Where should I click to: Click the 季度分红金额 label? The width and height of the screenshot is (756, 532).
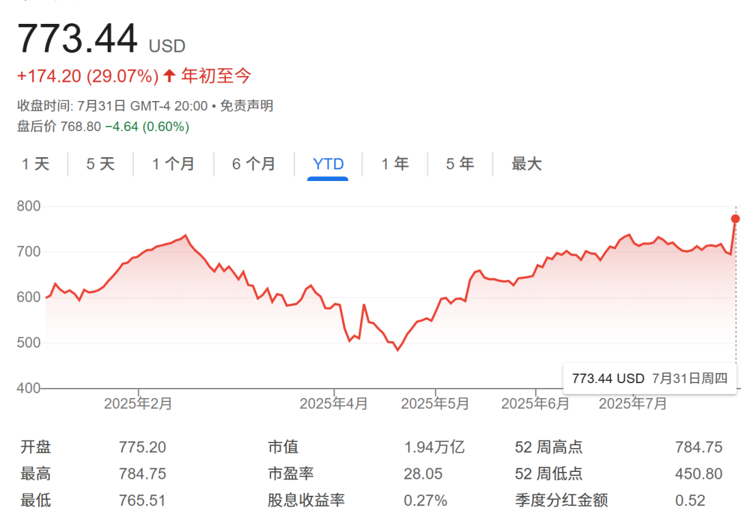pos(561,501)
